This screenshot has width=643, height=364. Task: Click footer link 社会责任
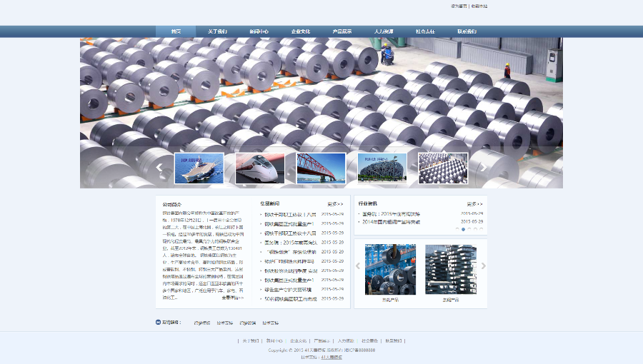(x=369, y=340)
